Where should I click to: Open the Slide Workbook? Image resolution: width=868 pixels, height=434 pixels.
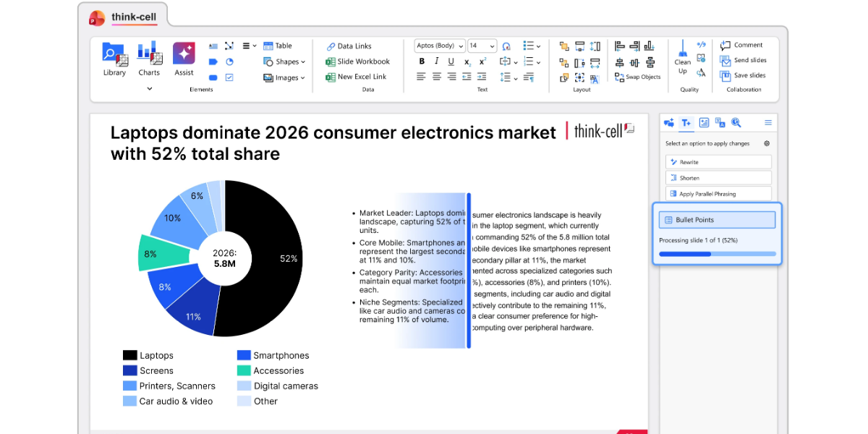coord(358,61)
